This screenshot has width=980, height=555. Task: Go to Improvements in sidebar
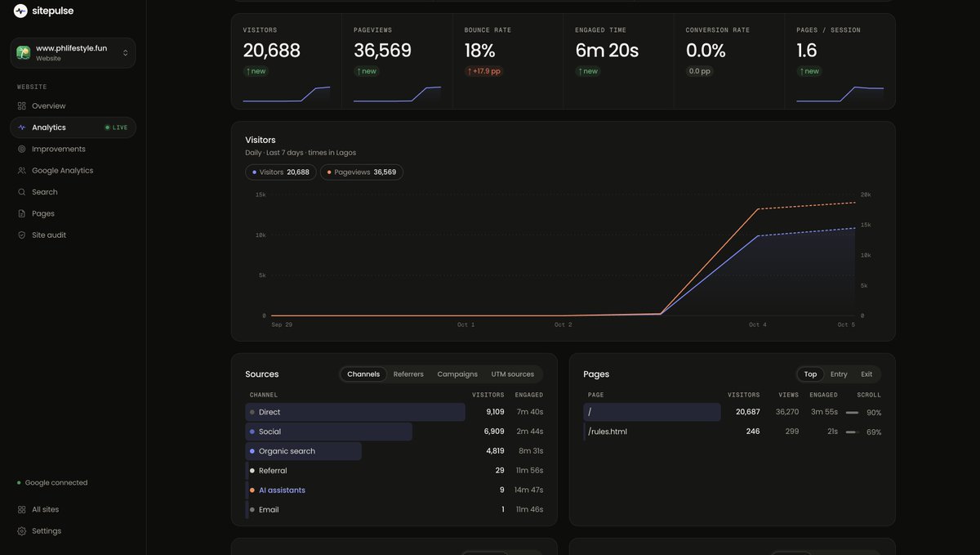point(73,149)
